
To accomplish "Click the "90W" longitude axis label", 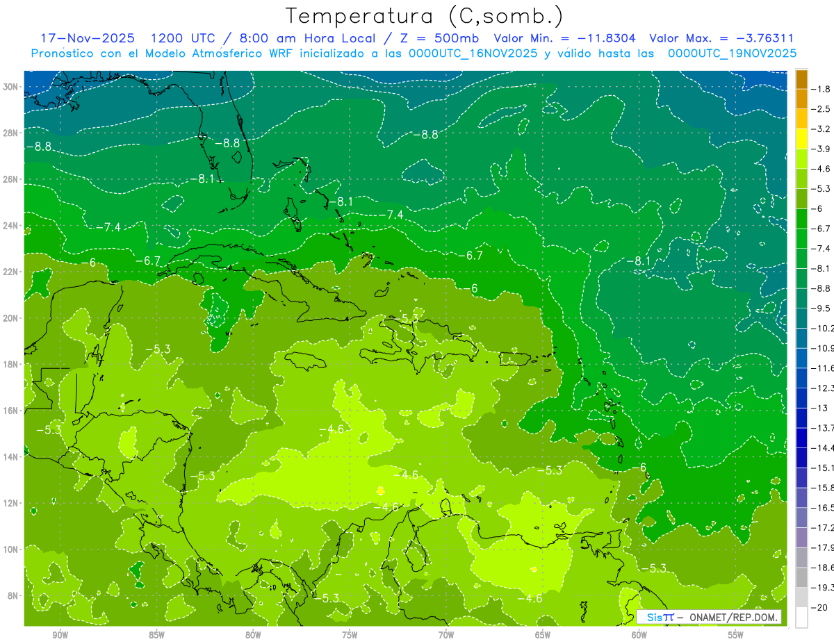I will point(60,635).
